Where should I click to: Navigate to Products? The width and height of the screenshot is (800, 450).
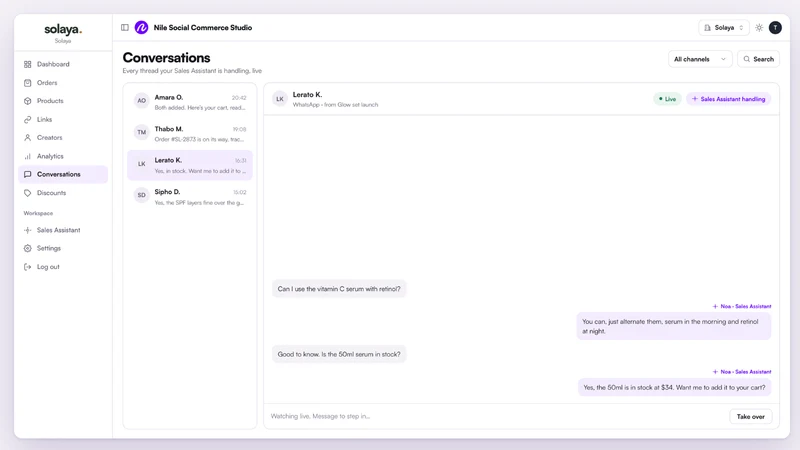[x=63, y=101]
